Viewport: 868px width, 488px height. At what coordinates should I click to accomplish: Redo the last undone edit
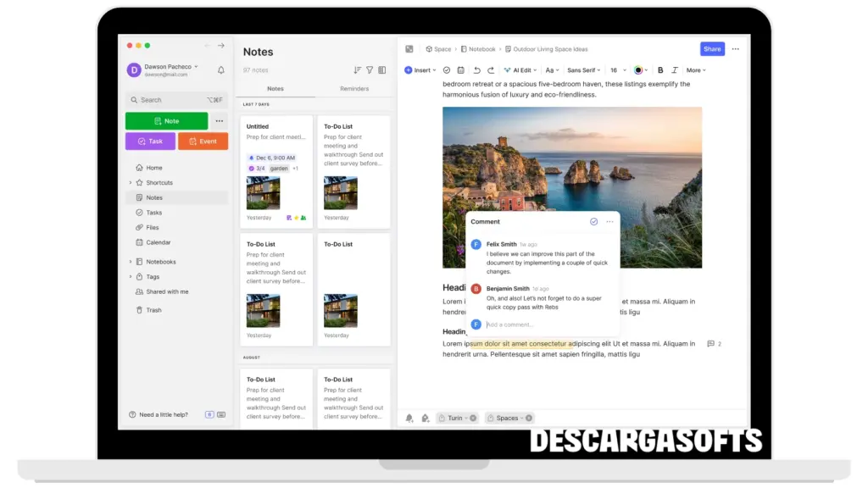[x=491, y=70]
